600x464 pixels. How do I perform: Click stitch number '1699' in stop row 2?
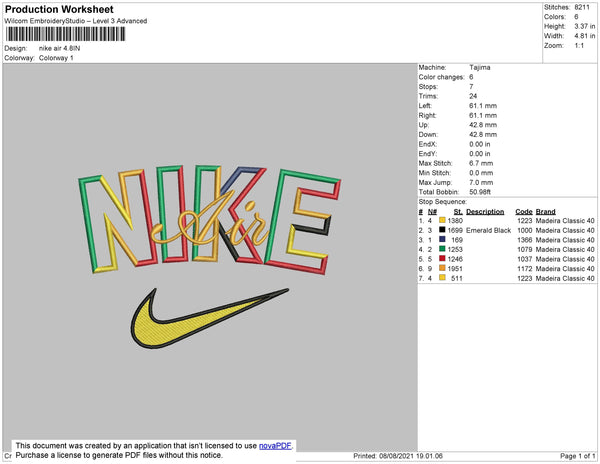(x=455, y=230)
